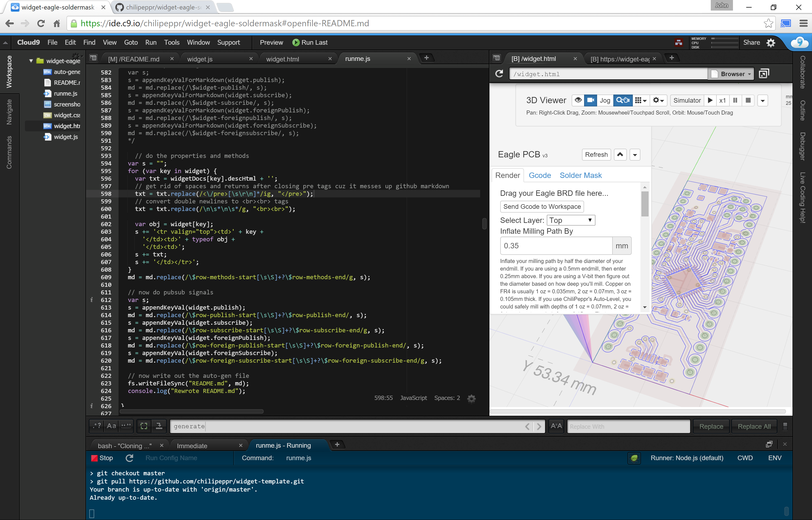Toggle match case (Aa) search option

point(111,426)
